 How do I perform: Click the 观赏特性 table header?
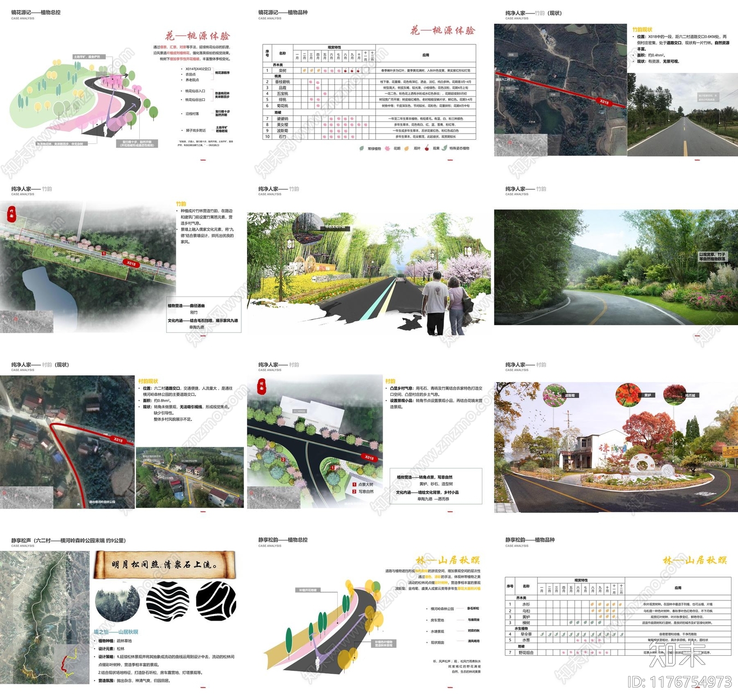point(334,47)
